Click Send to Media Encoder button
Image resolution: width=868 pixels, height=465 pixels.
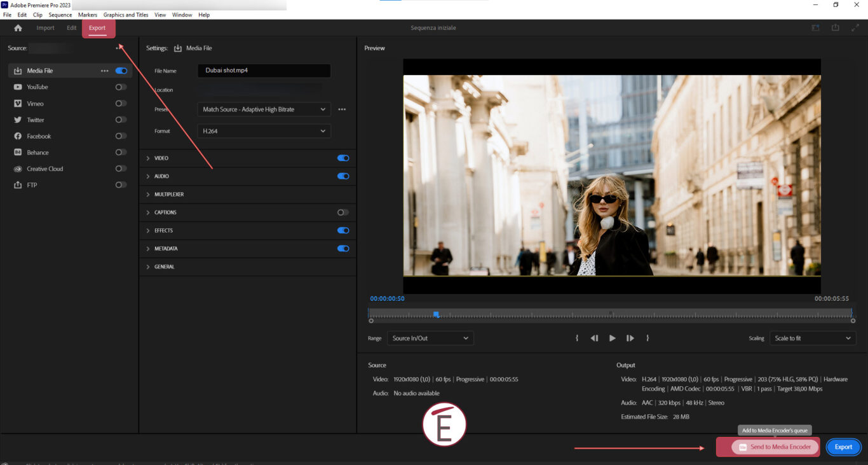click(x=775, y=447)
